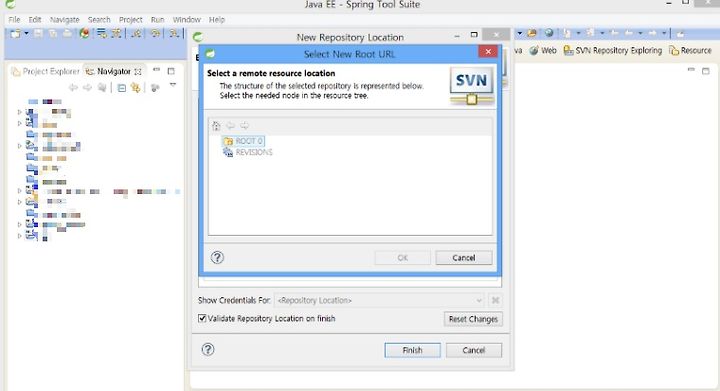Open the New wizard dropdown arrow
Screen dimensions: 720x391
[26, 34]
